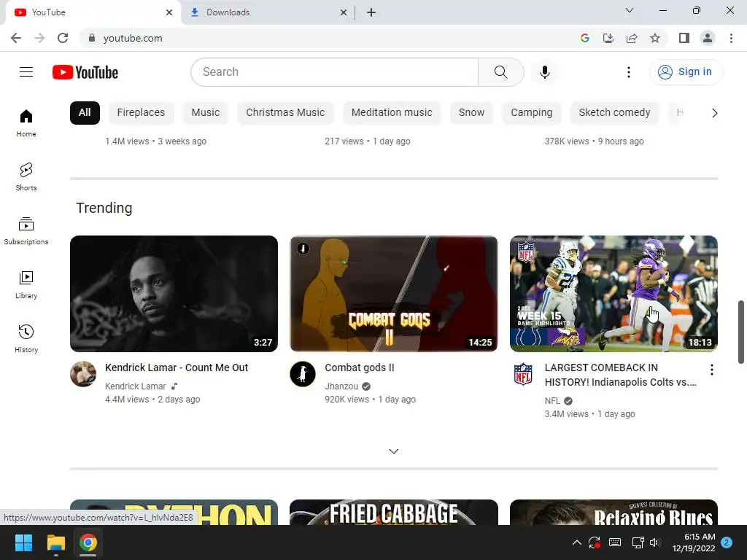This screenshot has width=747, height=560.
Task: Click the Sign in button
Action: coord(686,72)
